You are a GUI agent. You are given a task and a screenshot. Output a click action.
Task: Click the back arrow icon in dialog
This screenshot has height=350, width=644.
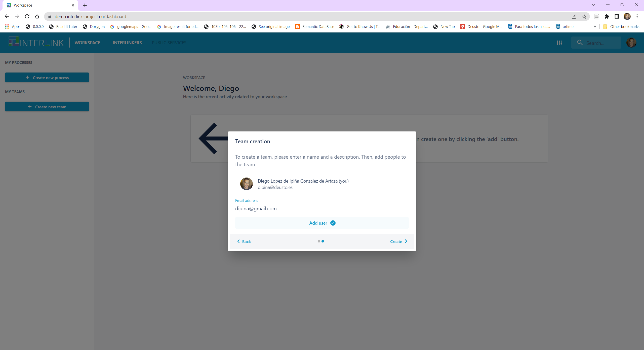click(238, 241)
